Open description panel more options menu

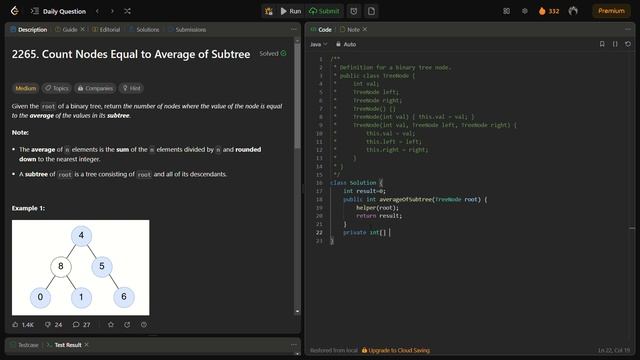293,29
